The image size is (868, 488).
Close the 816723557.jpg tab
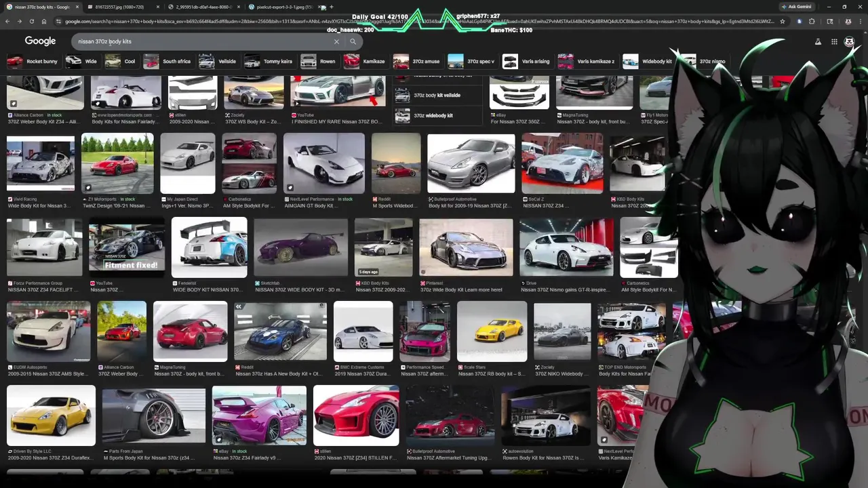click(x=158, y=7)
